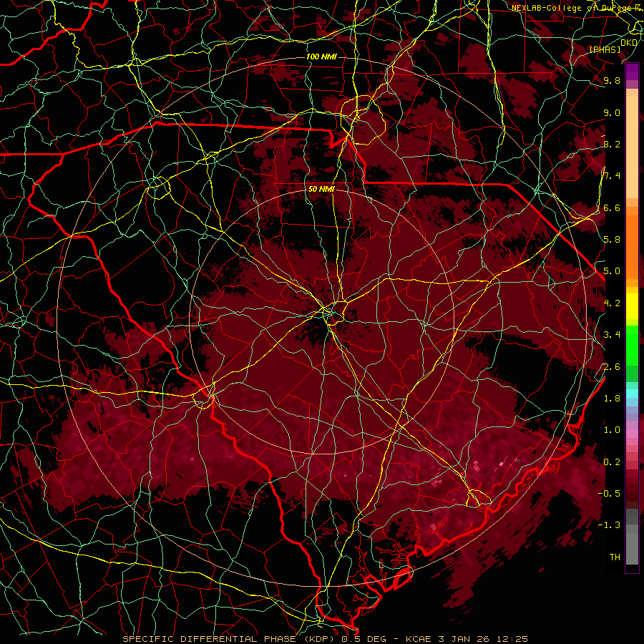Pick the peach segment of the color bar
Image resolution: width=644 pixels, height=644 pixels.
(632, 148)
